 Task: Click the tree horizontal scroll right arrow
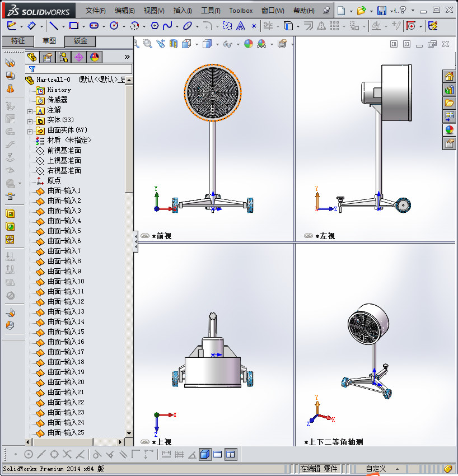[120, 442]
